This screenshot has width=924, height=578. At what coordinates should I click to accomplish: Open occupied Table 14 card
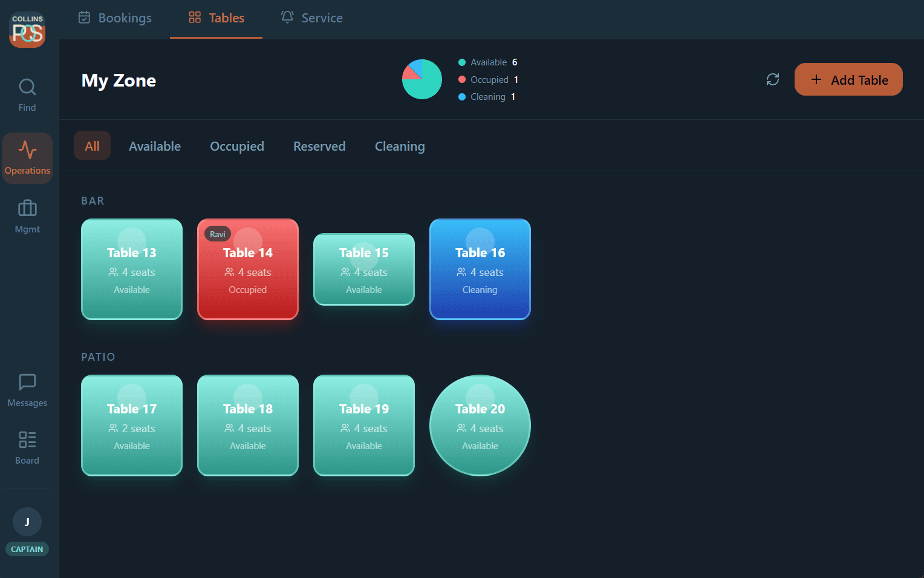[248, 269]
